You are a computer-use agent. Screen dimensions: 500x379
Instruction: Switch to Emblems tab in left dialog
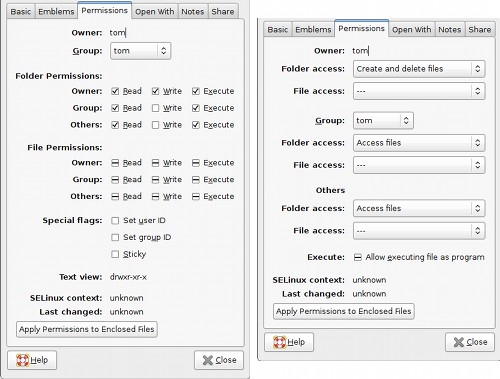pos(56,12)
